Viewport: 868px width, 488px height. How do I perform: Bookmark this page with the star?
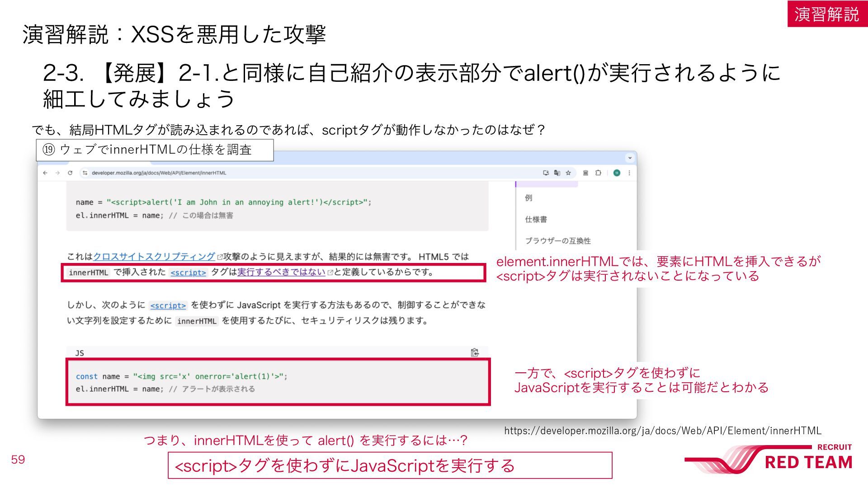568,173
